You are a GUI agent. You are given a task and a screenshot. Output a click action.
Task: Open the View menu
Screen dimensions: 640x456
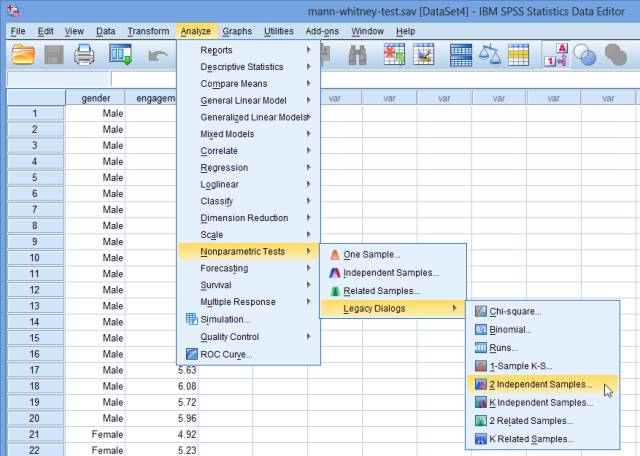pos(74,31)
